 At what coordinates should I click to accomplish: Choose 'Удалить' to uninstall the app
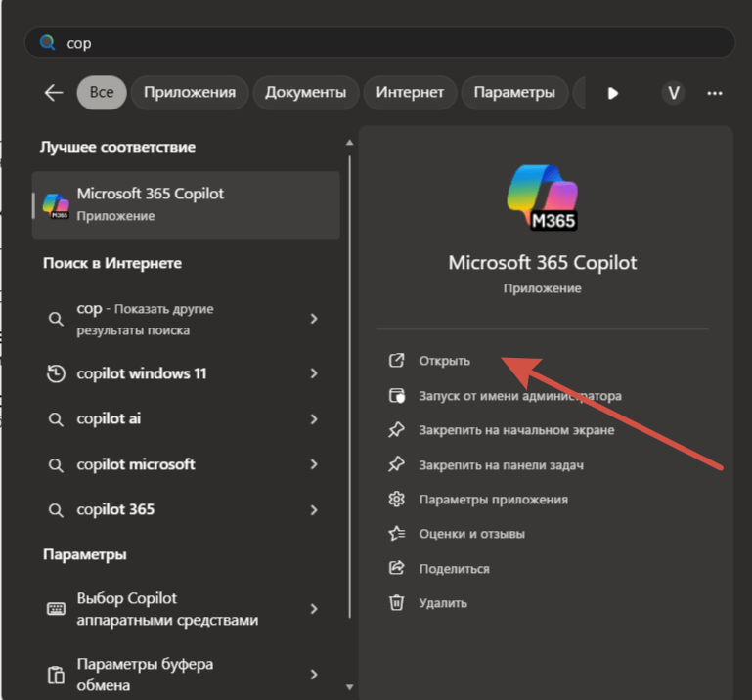pos(443,603)
